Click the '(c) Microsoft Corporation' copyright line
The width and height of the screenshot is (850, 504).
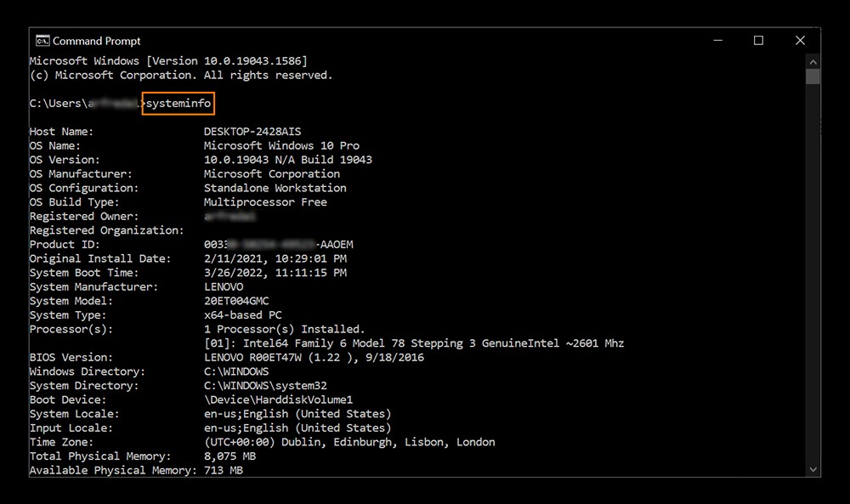point(181,76)
